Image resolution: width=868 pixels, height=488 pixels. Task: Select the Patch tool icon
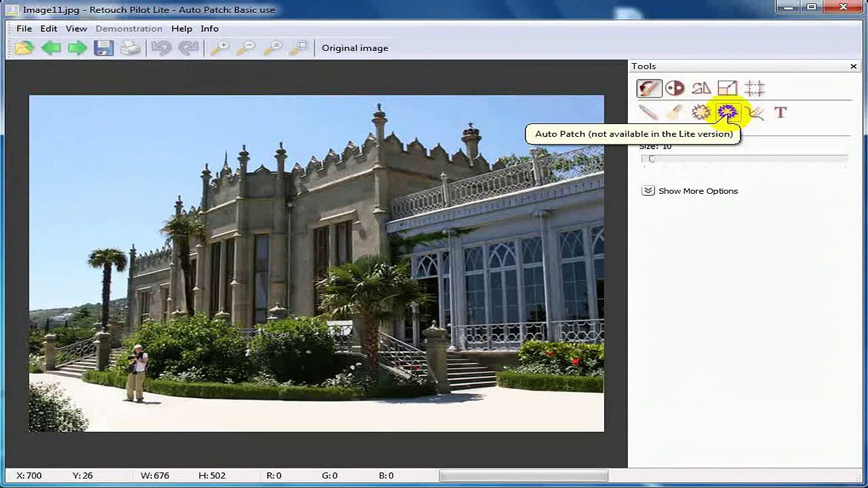[x=701, y=113]
